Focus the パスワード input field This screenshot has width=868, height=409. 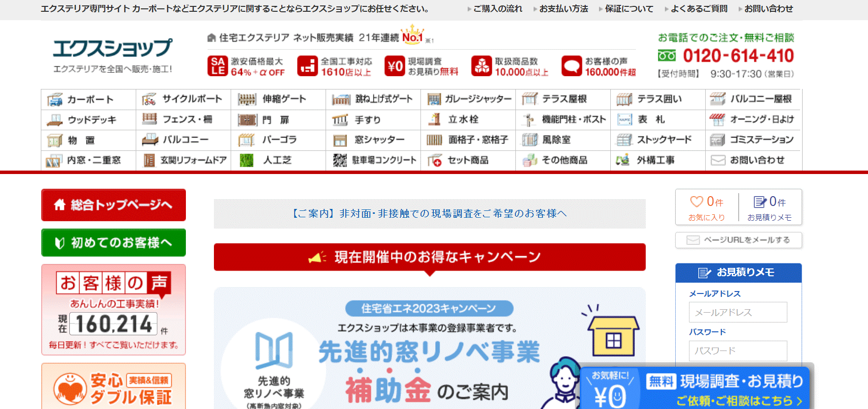738,351
